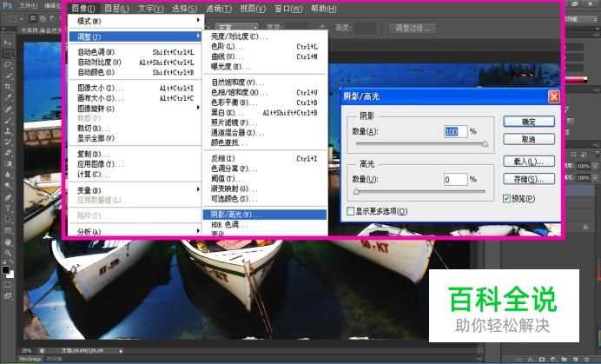
Task: Click the highlights amount field showing 0
Action: [455, 179]
